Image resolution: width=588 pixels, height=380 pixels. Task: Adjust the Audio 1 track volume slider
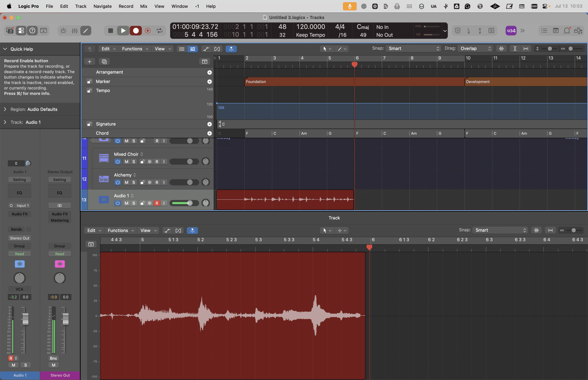[189, 203]
